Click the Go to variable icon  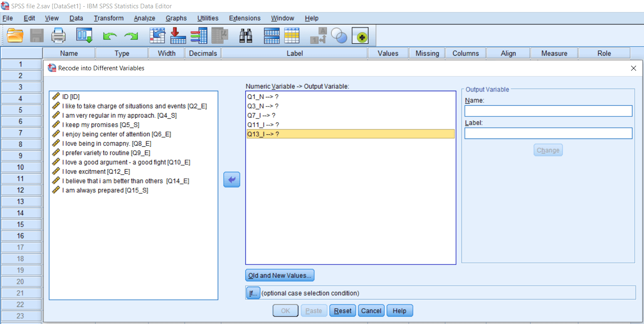(178, 36)
